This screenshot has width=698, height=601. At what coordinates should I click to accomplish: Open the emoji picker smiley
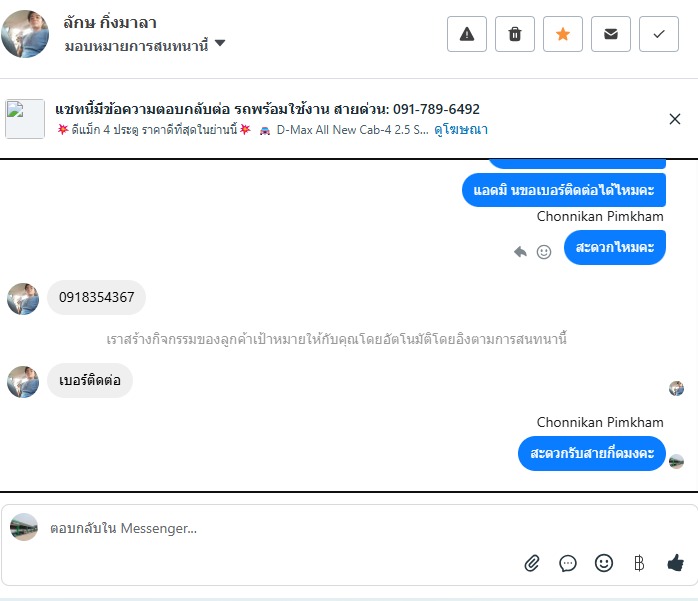[604, 563]
